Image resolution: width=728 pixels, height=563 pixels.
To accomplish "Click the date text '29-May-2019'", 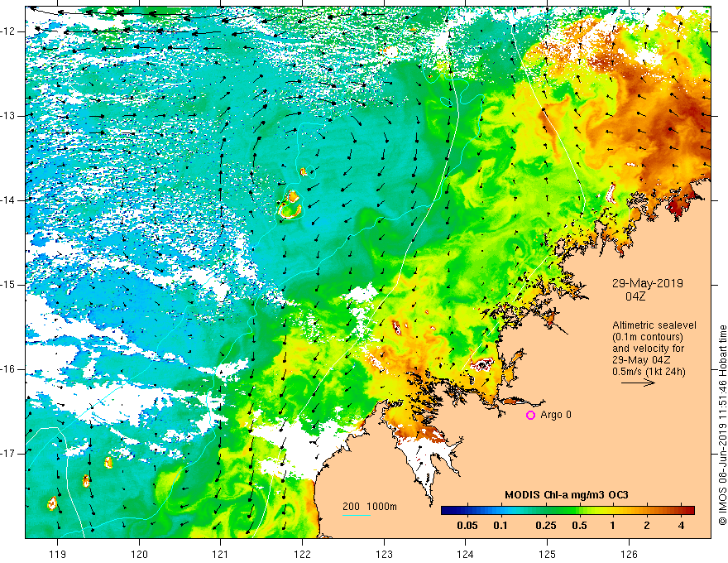I will pos(648,283).
